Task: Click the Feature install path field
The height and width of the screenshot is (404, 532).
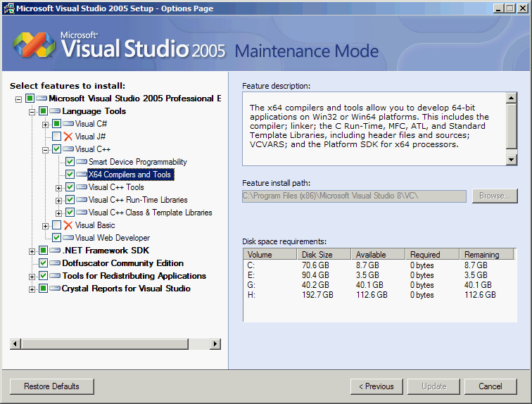Action: (354, 196)
